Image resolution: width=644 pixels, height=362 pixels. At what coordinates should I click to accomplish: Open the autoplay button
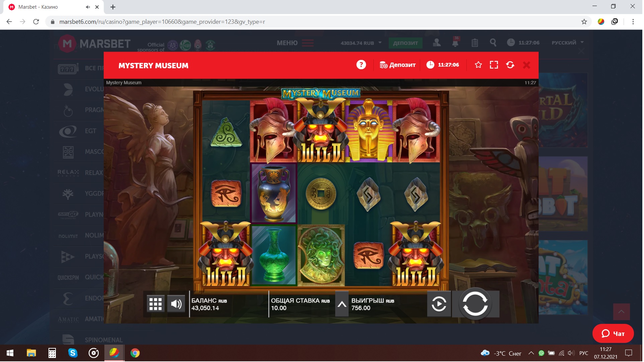(440, 304)
